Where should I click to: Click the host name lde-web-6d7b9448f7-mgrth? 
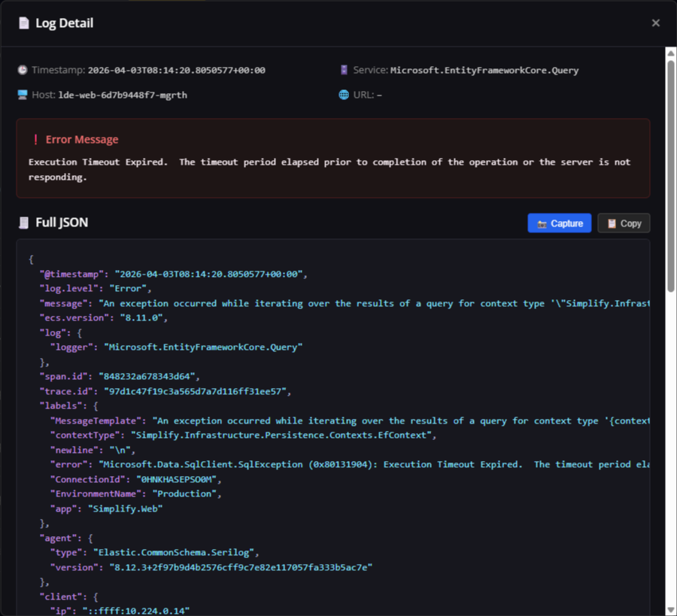click(x=123, y=95)
